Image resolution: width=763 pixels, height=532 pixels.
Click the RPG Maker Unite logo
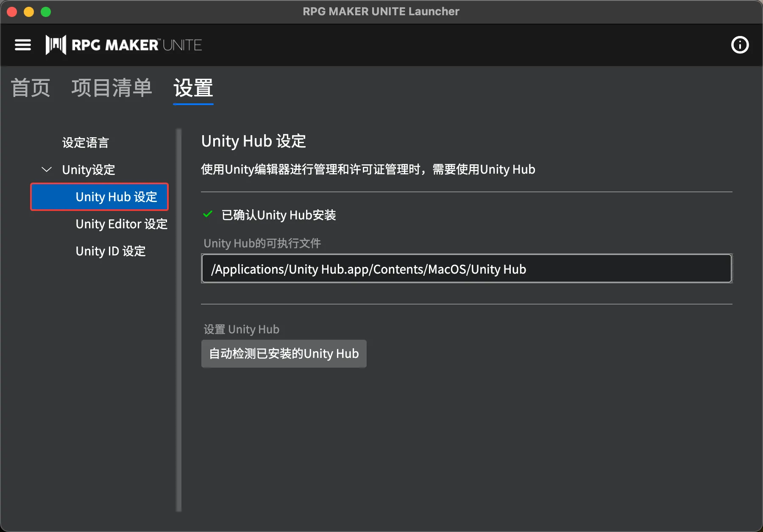tap(123, 45)
